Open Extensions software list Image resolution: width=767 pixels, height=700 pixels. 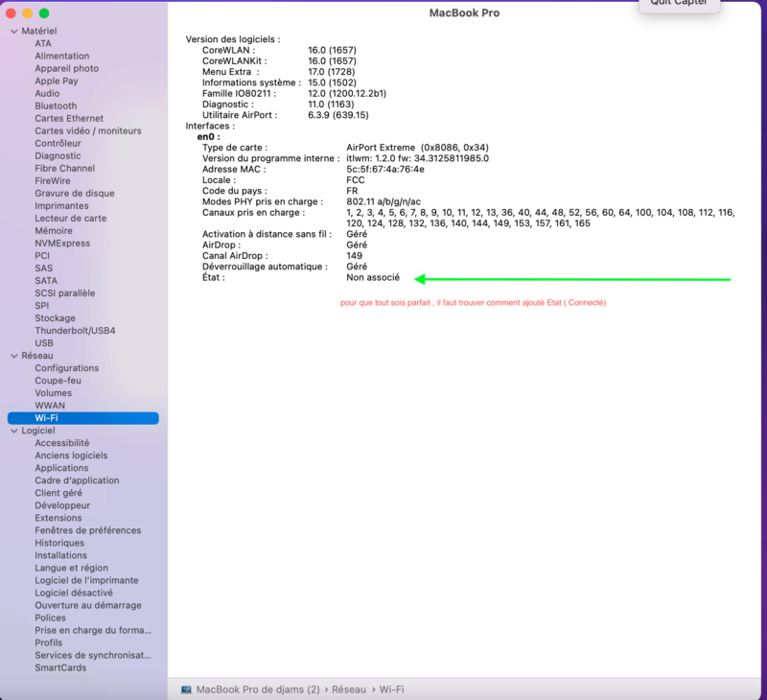pos(58,518)
